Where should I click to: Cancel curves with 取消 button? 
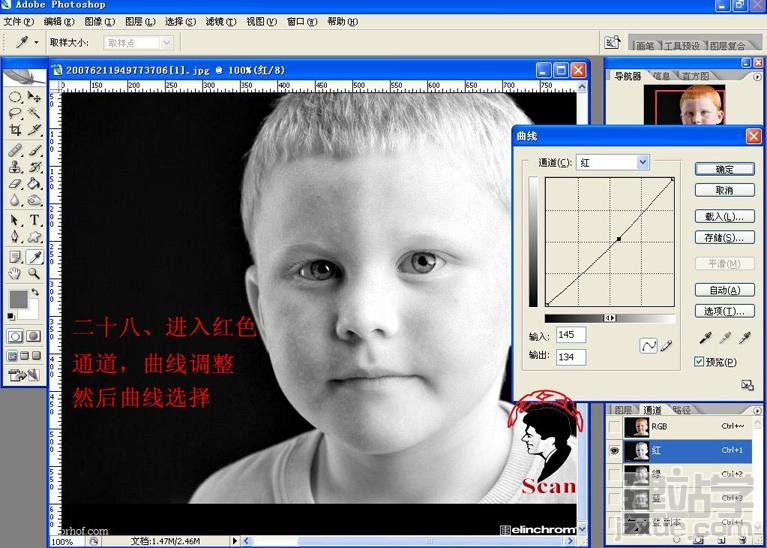[x=724, y=190]
